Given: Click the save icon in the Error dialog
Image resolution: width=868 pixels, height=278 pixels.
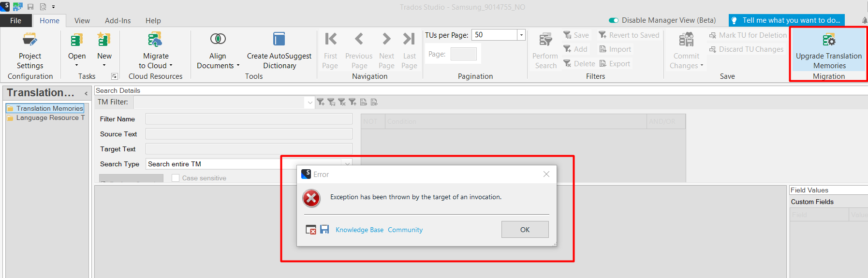Looking at the screenshot, I should pyautogui.click(x=324, y=229).
